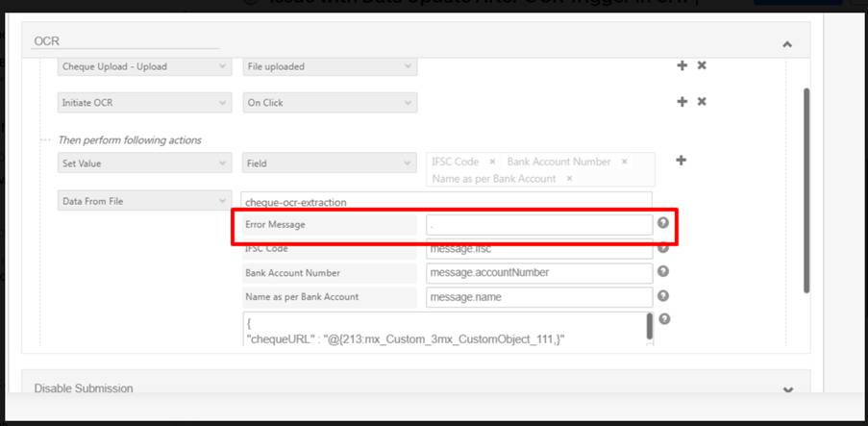Click help icon next to Bank Account Number mapping
Image resolution: width=868 pixels, height=426 pixels.
pyautogui.click(x=663, y=271)
